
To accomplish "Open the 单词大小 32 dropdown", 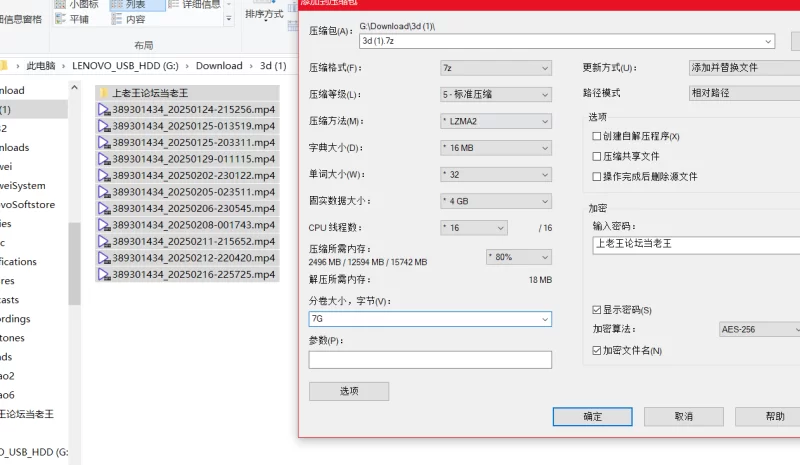I will click(496, 175).
